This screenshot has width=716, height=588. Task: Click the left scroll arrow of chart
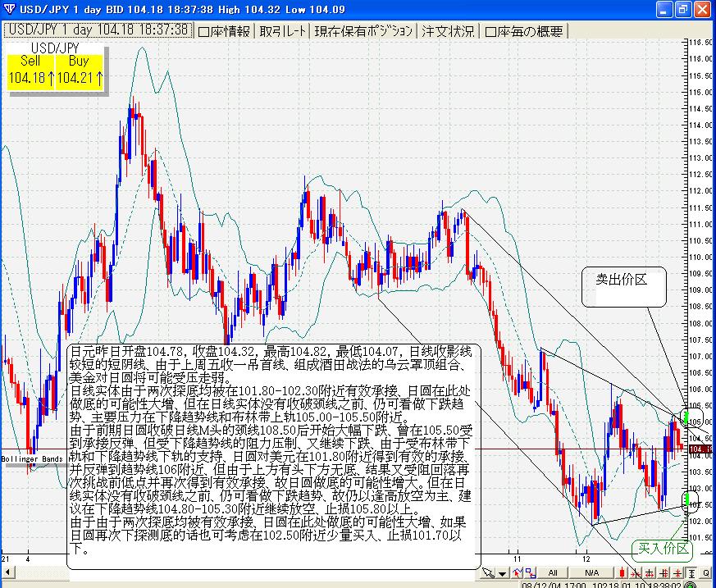[7, 572]
